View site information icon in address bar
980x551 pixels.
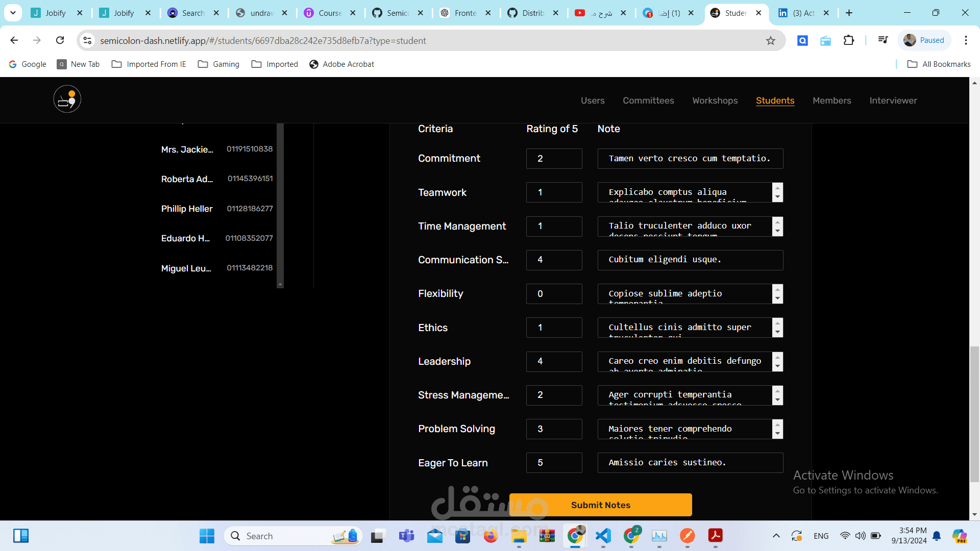click(x=88, y=40)
